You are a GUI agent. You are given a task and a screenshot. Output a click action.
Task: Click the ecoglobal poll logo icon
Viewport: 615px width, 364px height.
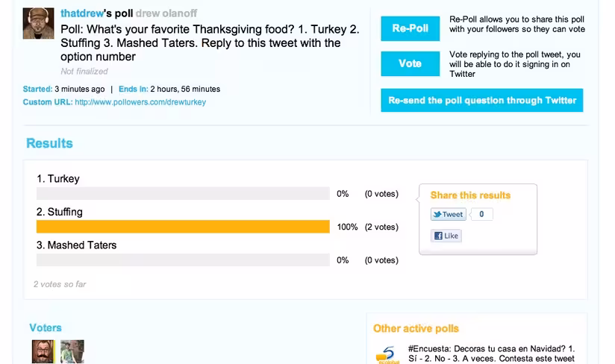pyautogui.click(x=387, y=354)
